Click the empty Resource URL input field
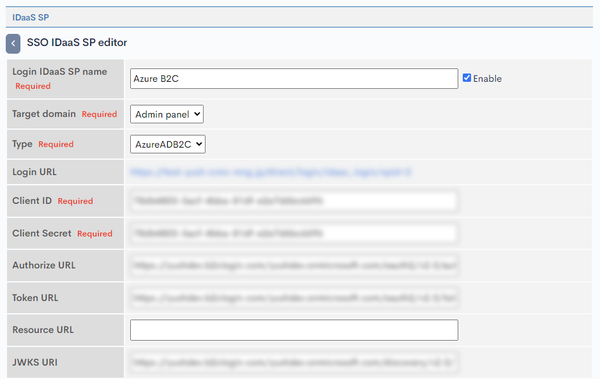This screenshot has width=600, height=379. tap(294, 330)
